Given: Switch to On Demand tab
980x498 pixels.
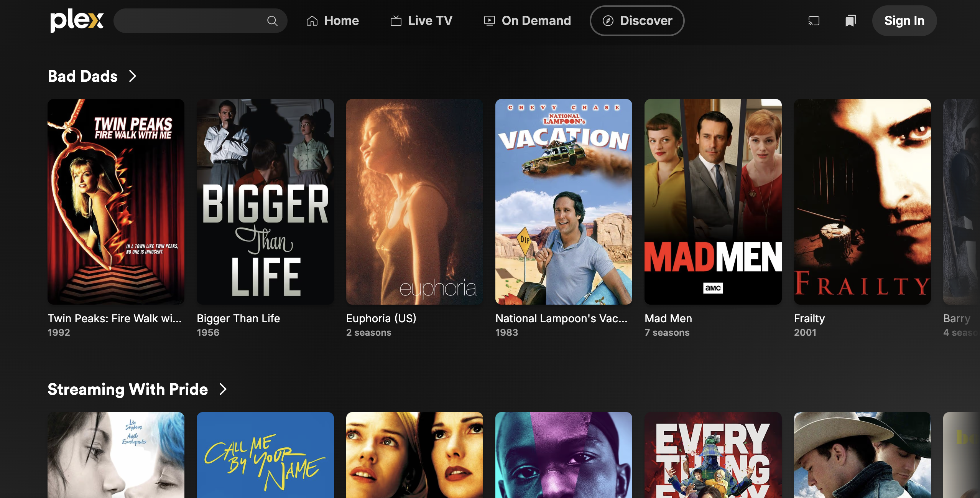Looking at the screenshot, I should [x=527, y=21].
